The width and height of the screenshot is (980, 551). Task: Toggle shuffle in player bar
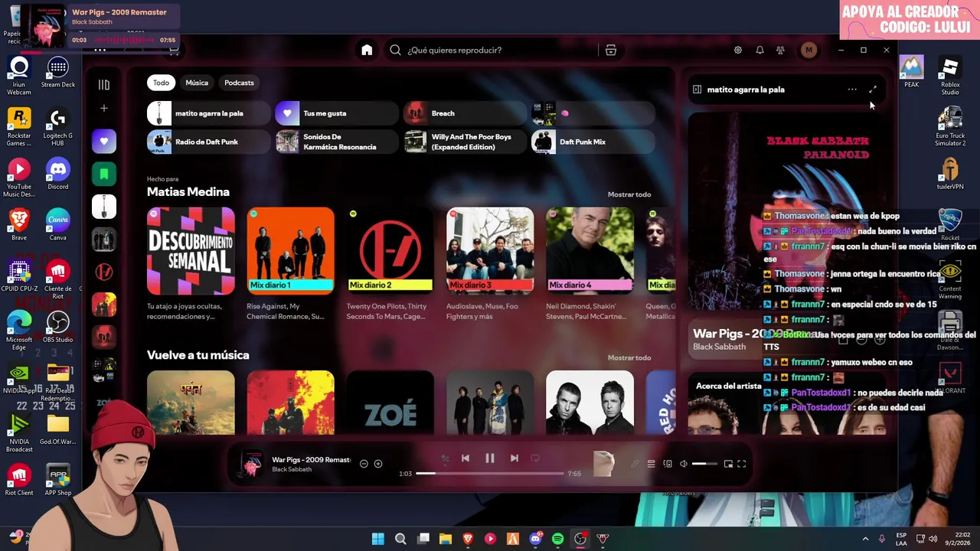coord(445,458)
